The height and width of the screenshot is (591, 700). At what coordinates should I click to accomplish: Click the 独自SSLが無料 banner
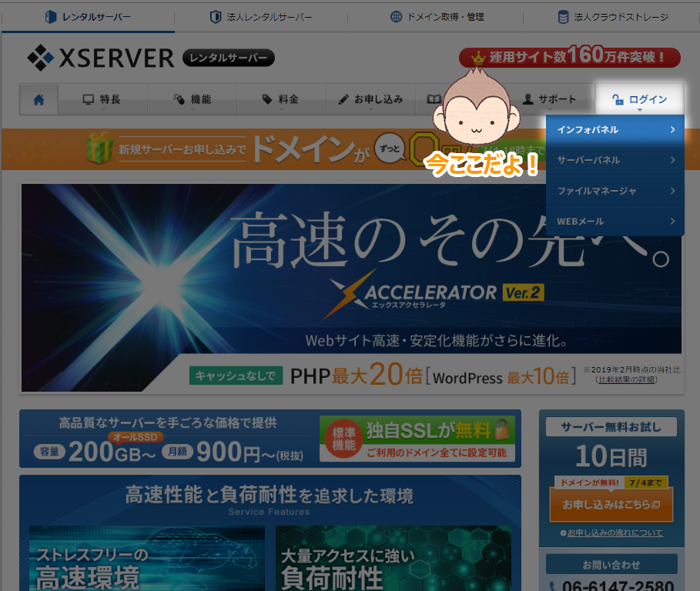(417, 439)
